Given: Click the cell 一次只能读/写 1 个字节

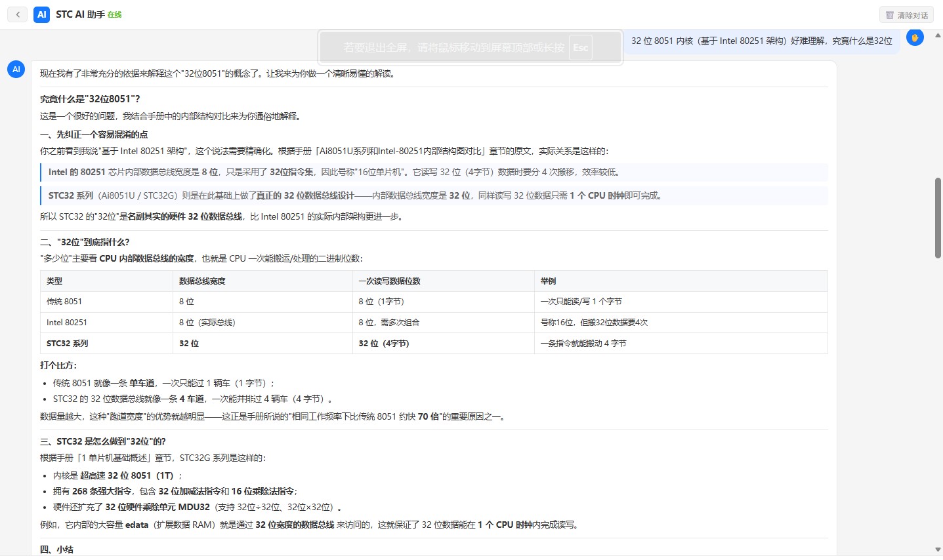Looking at the screenshot, I should (x=681, y=302).
